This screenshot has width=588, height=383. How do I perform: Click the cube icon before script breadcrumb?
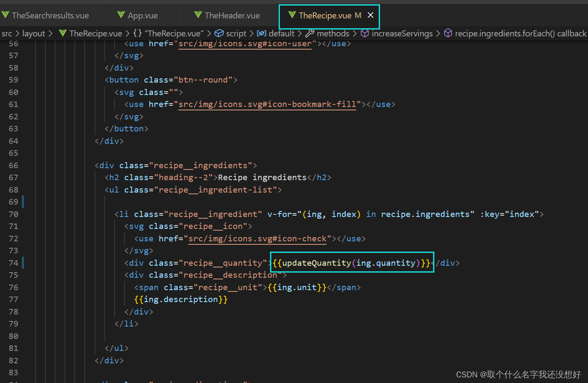coord(219,33)
